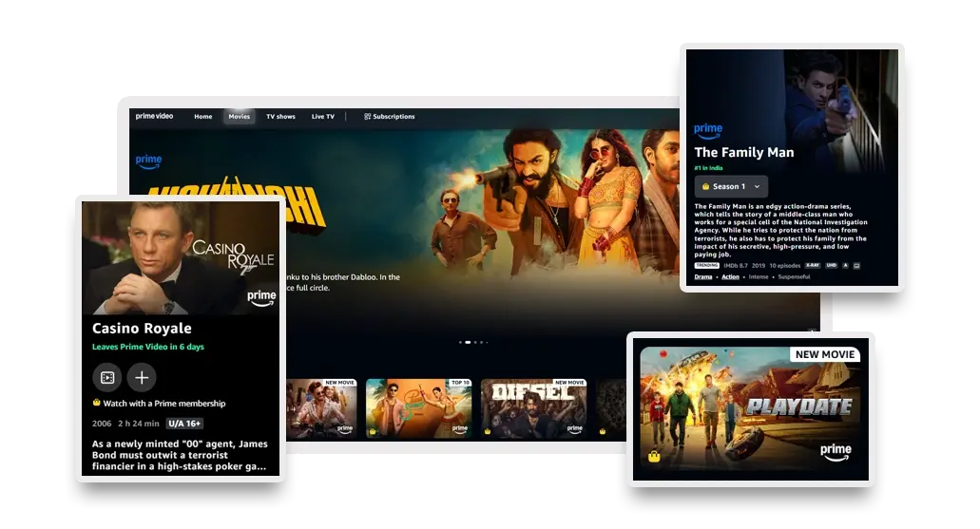
Task: Open the Action genre link
Action: click(730, 276)
